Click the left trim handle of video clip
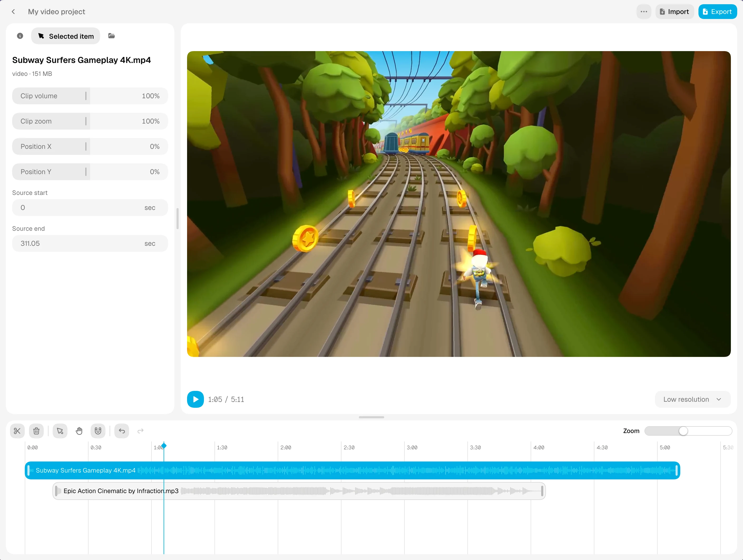 28,471
